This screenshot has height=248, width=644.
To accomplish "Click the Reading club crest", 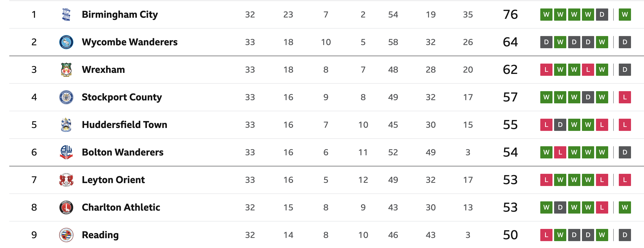I will point(66,235).
